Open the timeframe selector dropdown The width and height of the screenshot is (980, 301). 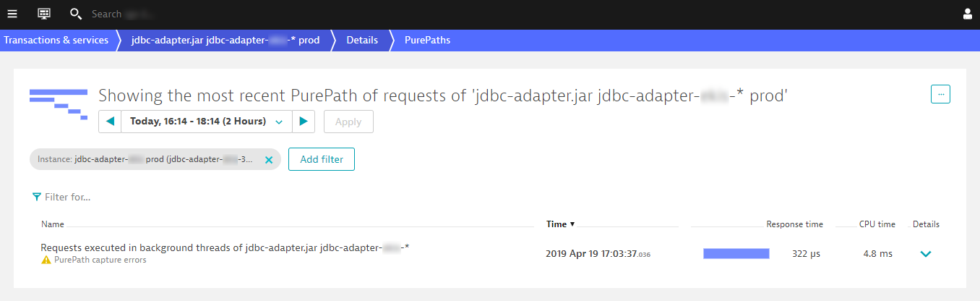pos(206,122)
